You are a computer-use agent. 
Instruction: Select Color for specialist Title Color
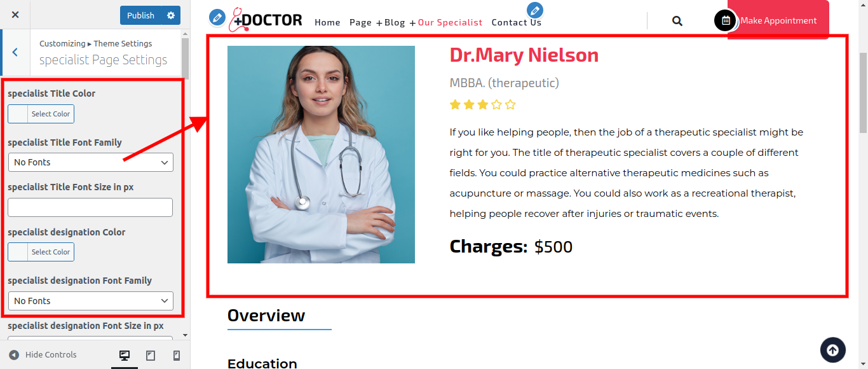41,114
